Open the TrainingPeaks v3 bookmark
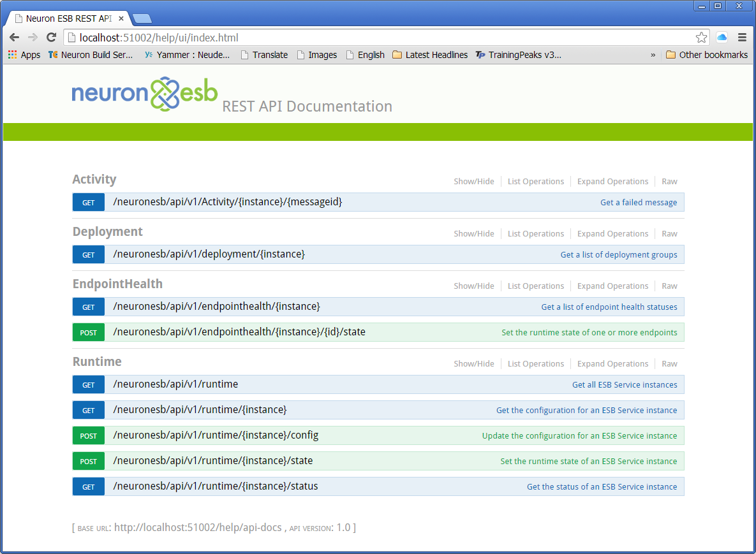 [x=519, y=55]
